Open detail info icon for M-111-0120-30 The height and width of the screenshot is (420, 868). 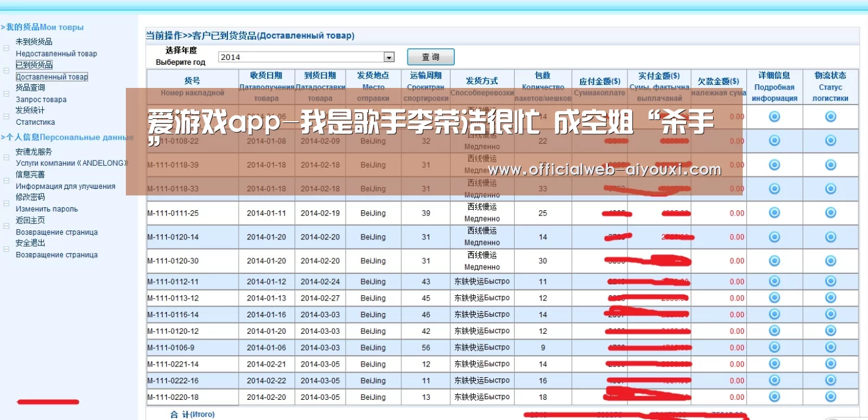774,261
